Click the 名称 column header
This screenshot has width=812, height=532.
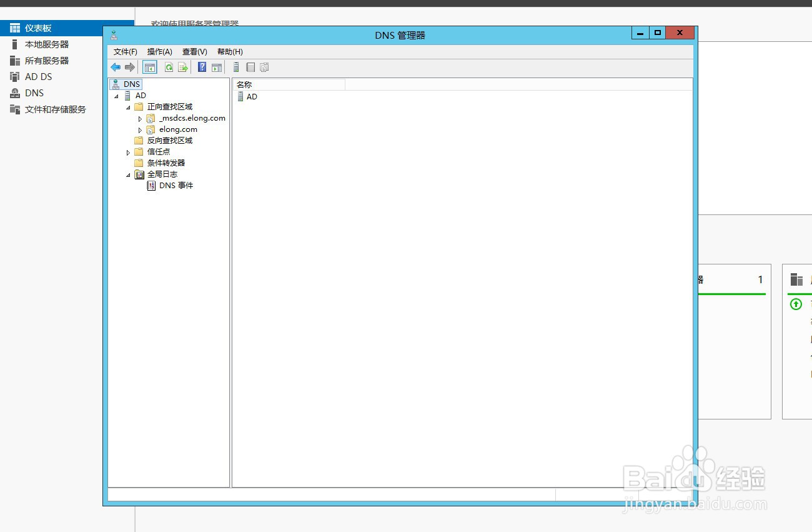289,84
